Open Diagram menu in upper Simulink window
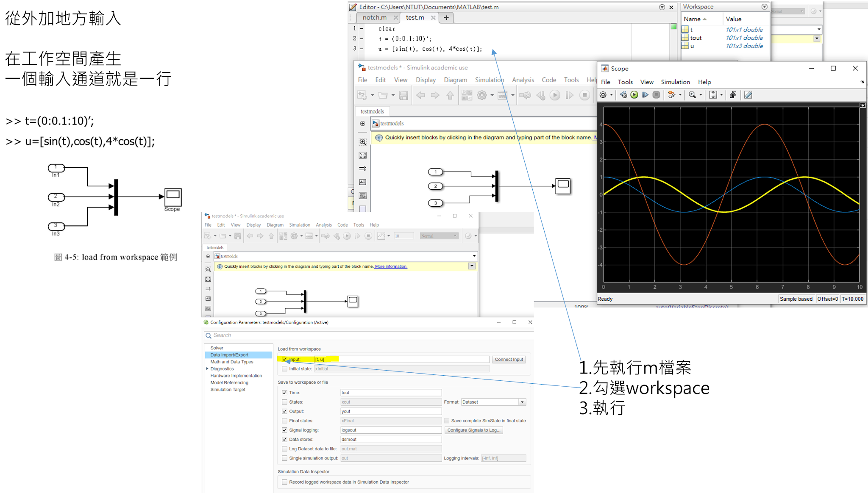This screenshot has height=493, width=868. [456, 80]
